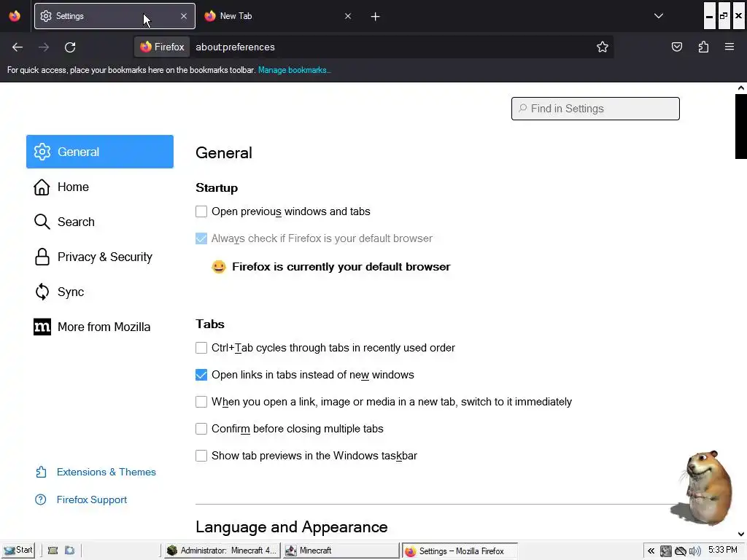747x560 pixels.
Task: Enable Confirm before closing multiple tabs
Action: (x=201, y=429)
